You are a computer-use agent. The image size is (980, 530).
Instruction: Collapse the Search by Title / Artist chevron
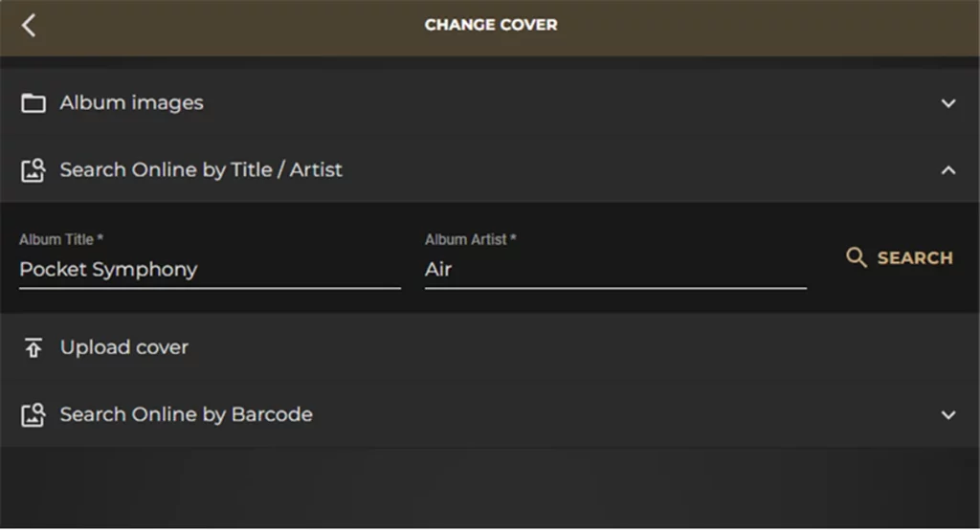(x=948, y=170)
